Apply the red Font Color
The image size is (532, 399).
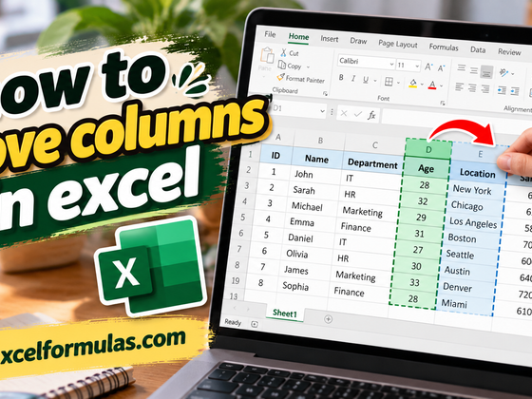coord(432,85)
